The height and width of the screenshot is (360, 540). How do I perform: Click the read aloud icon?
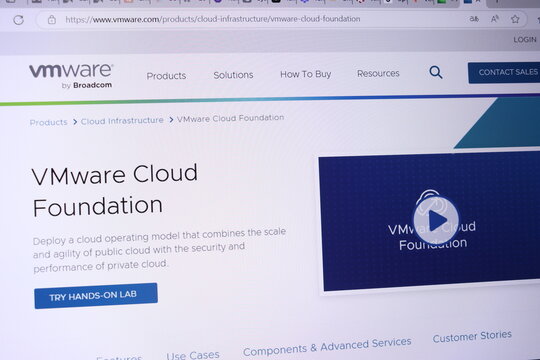(x=495, y=19)
